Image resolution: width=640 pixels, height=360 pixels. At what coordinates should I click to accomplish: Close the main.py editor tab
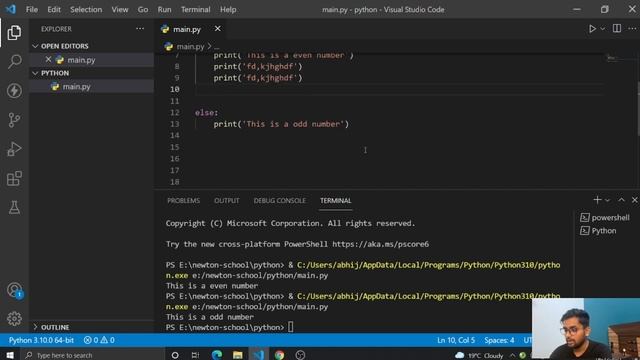click(x=218, y=29)
